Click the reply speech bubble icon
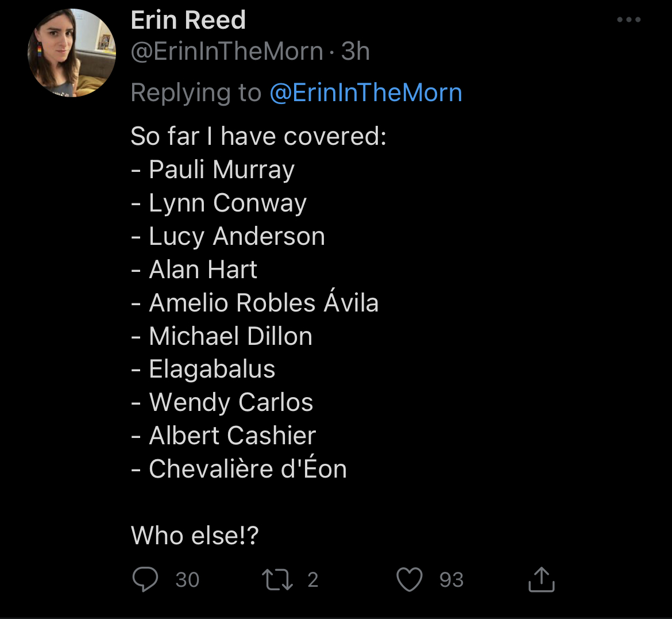 [x=145, y=579]
